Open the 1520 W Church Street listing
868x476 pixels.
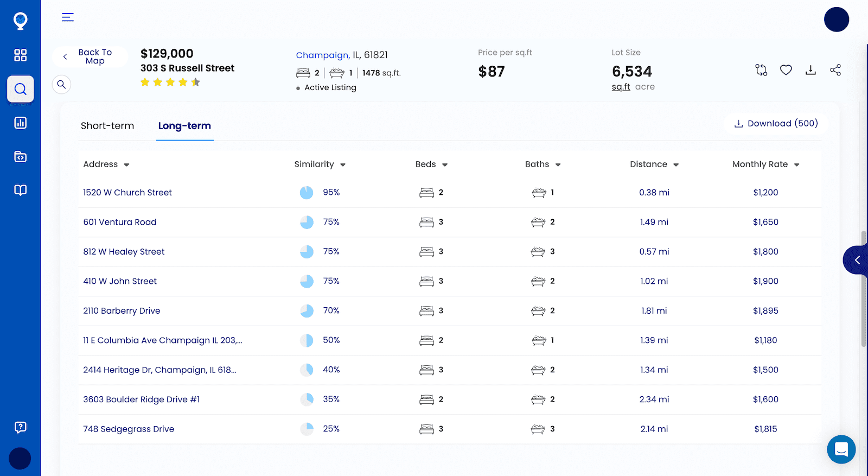127,193
